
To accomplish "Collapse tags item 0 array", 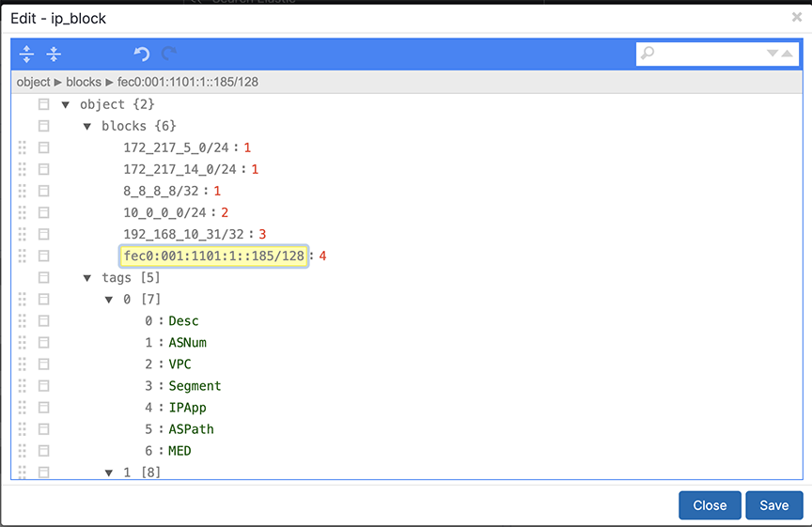I will click(109, 300).
